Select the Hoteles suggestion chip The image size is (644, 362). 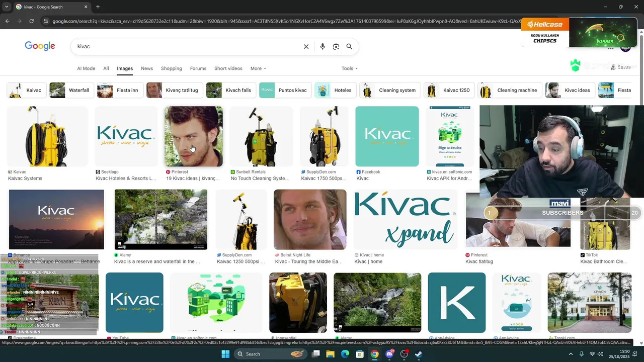(336, 90)
